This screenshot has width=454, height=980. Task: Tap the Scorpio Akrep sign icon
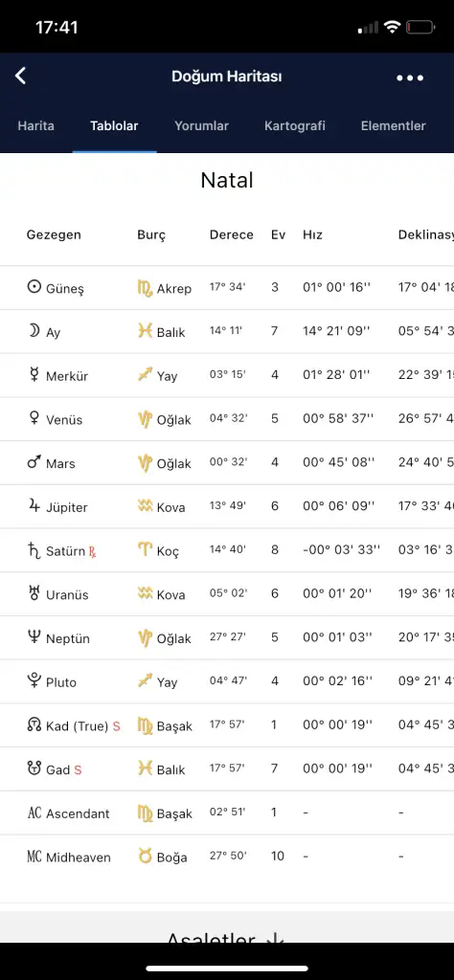click(145, 288)
